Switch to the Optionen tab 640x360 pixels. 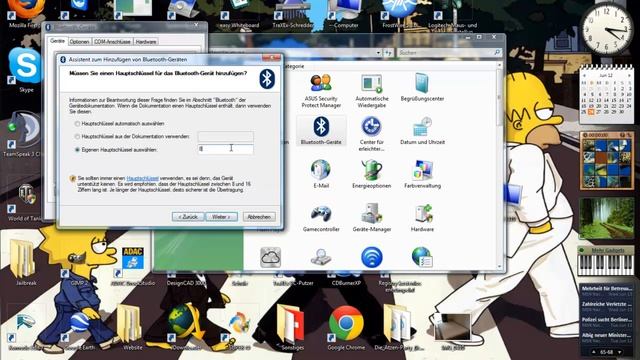(79, 42)
